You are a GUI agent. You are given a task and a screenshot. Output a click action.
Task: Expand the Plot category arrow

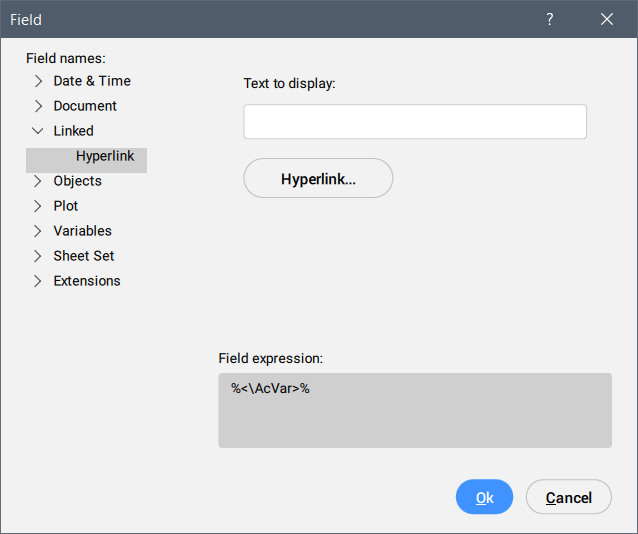tap(38, 206)
